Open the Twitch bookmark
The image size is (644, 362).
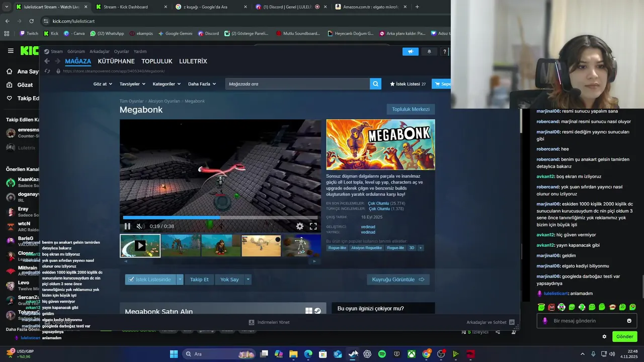click(29, 34)
